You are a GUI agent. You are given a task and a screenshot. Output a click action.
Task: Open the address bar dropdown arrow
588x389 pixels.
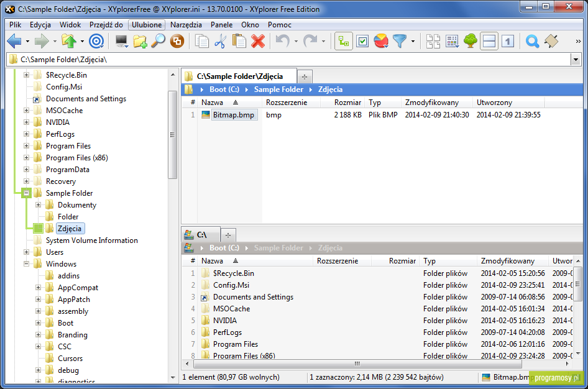point(576,59)
